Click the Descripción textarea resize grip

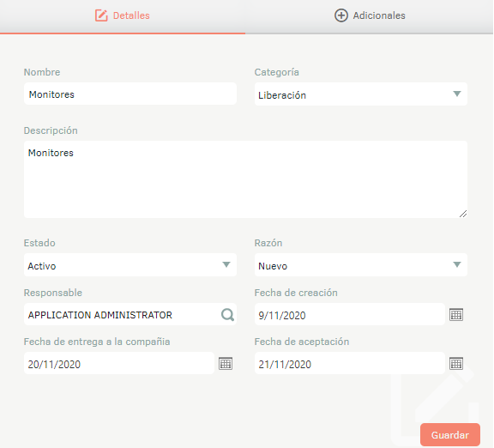(x=463, y=214)
